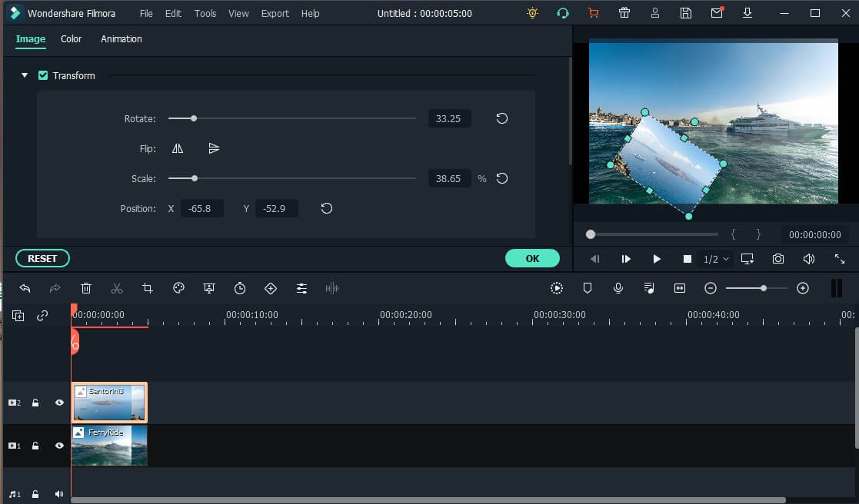
Task: Hide video track 2 with eye icon
Action: click(59, 403)
